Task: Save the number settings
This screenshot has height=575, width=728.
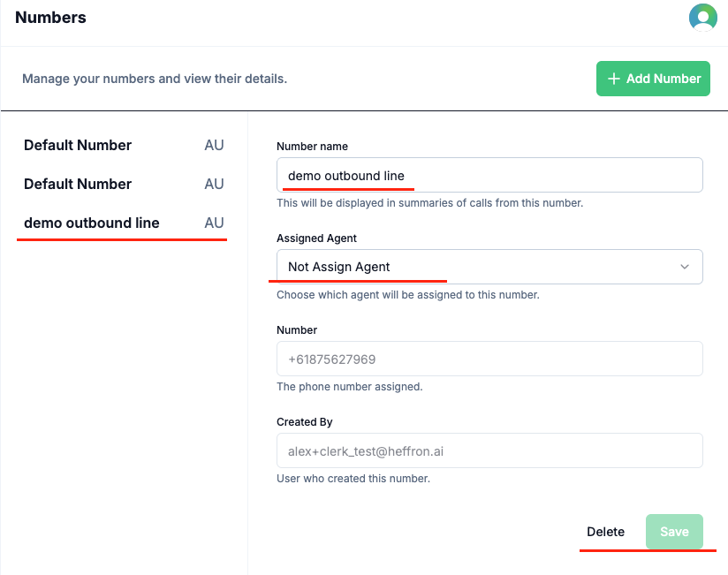Action: tap(674, 532)
